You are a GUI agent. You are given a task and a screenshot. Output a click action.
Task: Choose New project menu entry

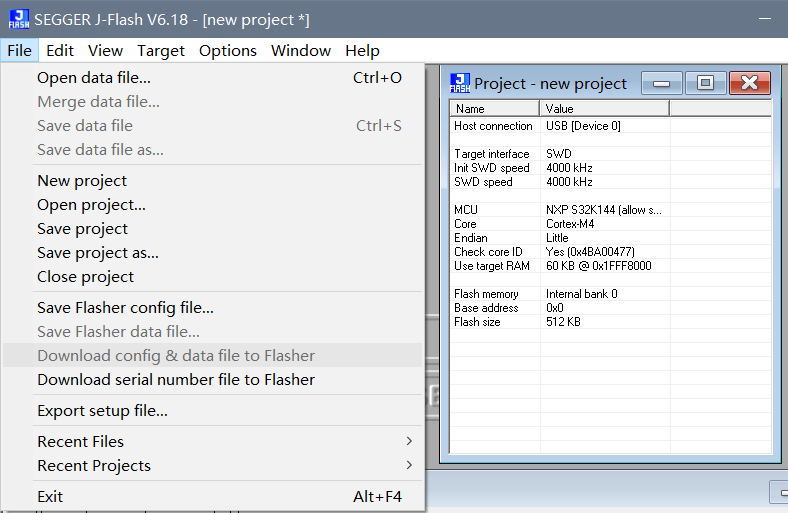[x=212, y=181]
